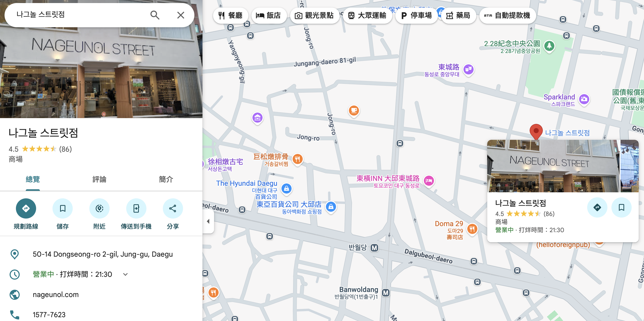The width and height of the screenshot is (644, 321).
Task: Filter map by 飯店 hotels
Action: (x=269, y=16)
